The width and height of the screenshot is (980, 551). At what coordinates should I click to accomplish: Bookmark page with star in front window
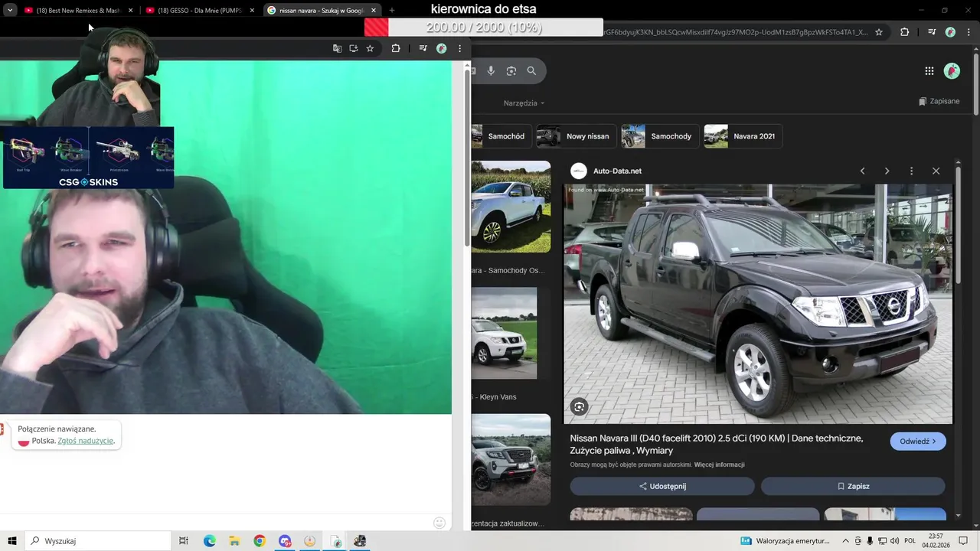point(370,48)
